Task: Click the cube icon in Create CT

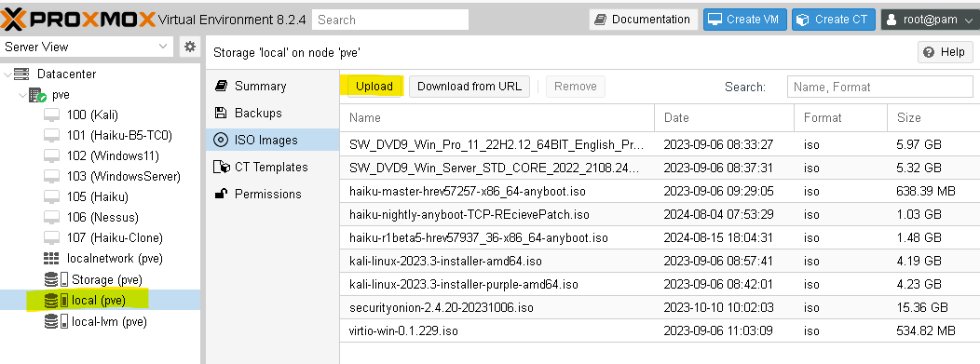Action: [803, 20]
